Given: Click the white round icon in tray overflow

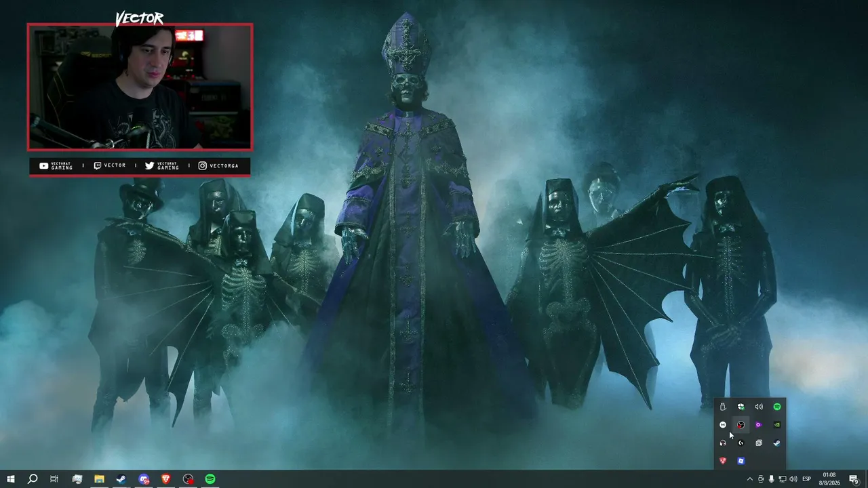Looking at the screenshot, I should point(723,425).
